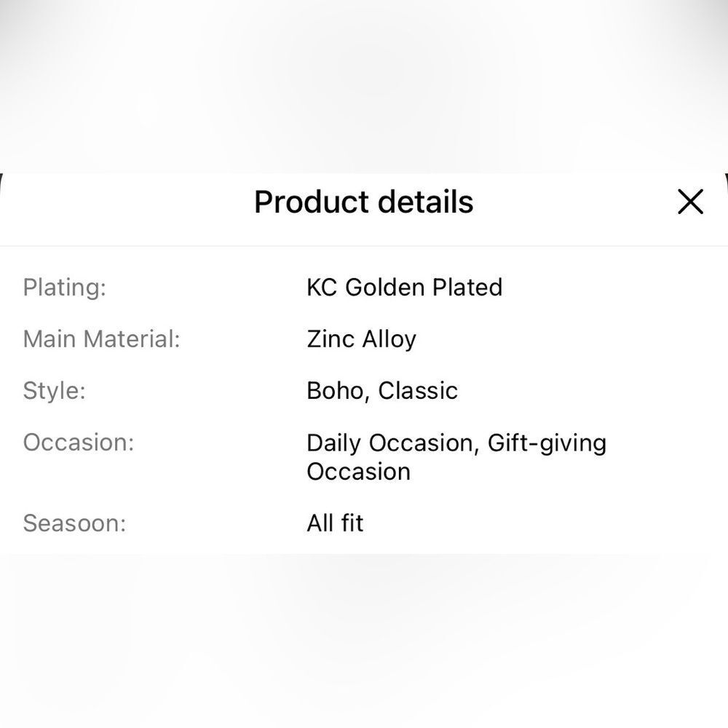Viewport: 728px width, 728px height.
Task: Tap the Occasion label
Action: pos(79,442)
